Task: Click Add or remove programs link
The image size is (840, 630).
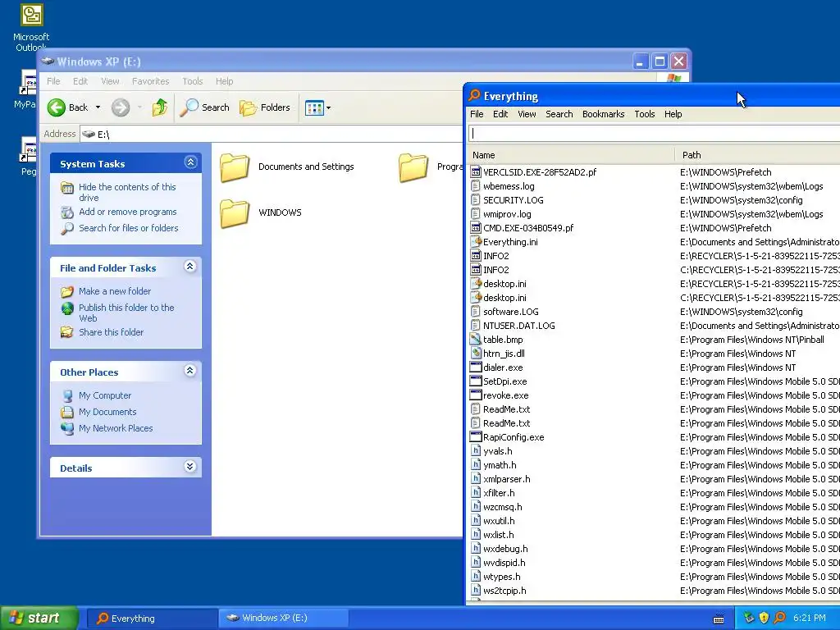Action: 127,212
